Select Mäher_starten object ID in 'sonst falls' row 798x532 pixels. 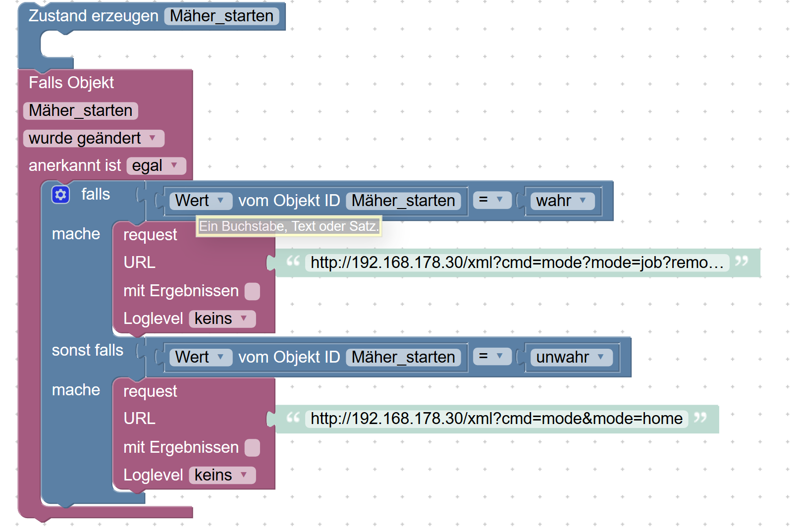coord(403,357)
